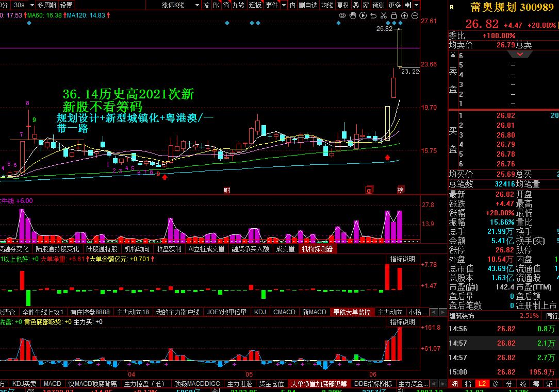Viewport: 559px width, 392px height.
Task: Click the 财 marker on chart bottom
Action: (x=227, y=191)
